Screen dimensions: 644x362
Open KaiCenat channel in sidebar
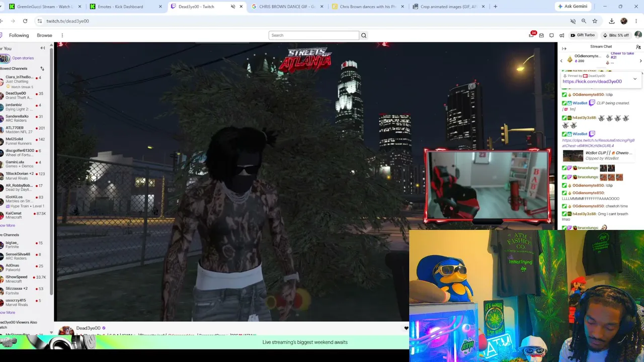22,215
